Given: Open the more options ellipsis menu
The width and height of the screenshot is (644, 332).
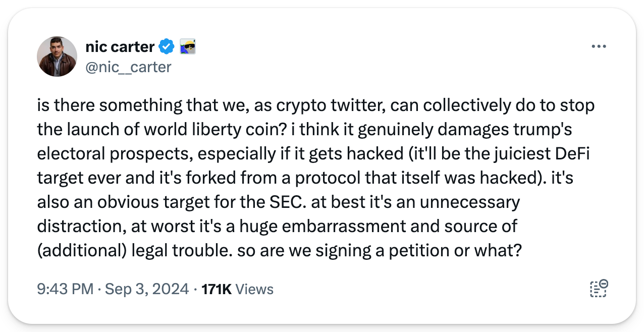Looking at the screenshot, I should click(x=598, y=46).
